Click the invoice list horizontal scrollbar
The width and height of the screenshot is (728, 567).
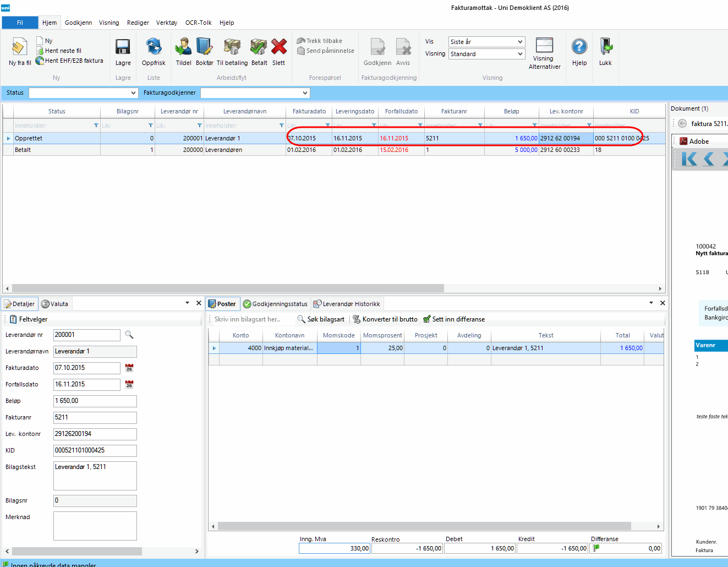point(228,288)
